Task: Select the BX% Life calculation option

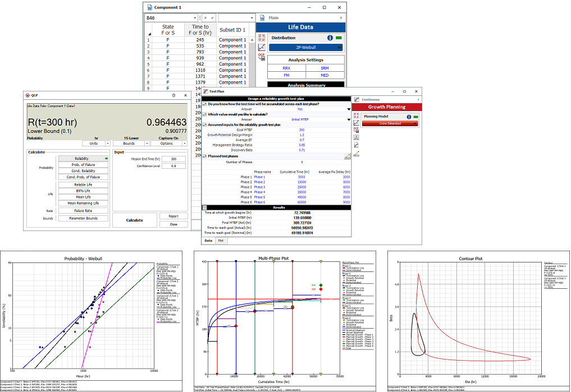Action: click(x=84, y=191)
